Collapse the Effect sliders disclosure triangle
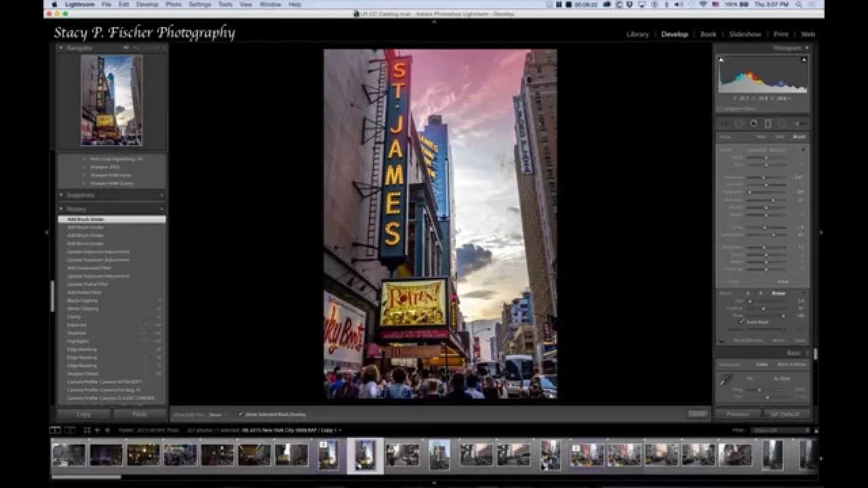The height and width of the screenshot is (488, 868). coord(804,150)
